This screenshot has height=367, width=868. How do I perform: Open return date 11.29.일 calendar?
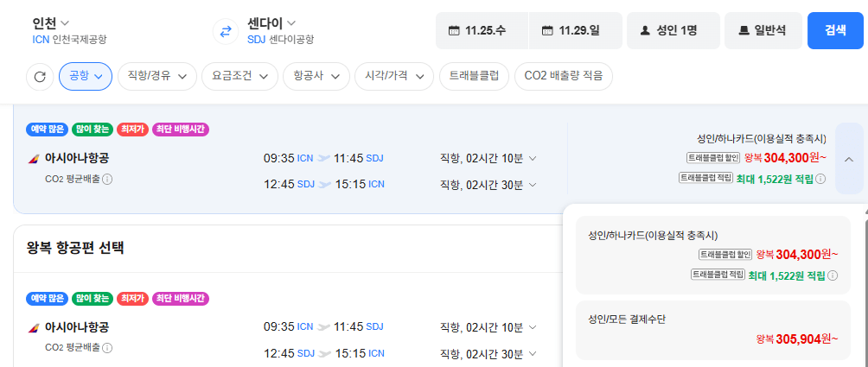(x=576, y=30)
